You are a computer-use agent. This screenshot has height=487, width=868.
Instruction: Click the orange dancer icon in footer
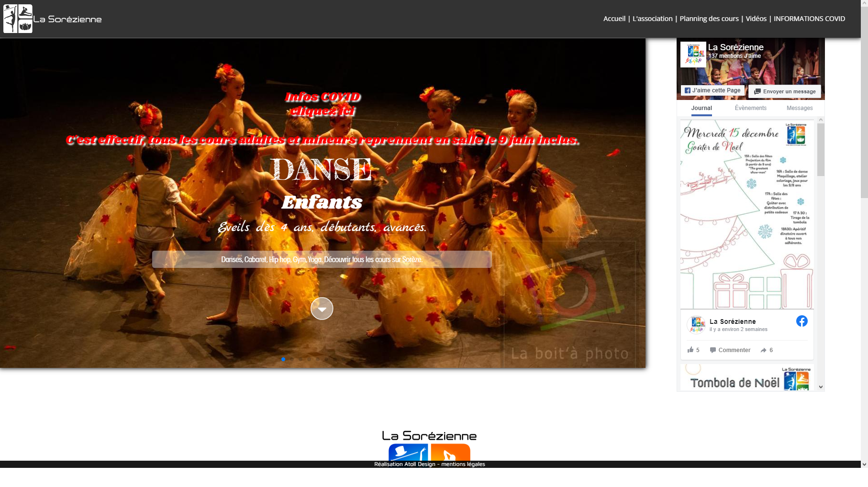point(450,454)
